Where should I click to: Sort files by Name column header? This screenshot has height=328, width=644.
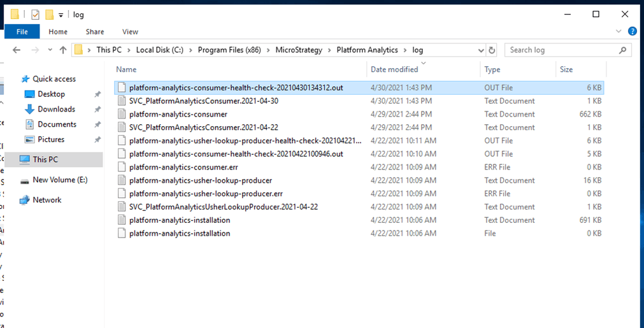[x=126, y=70]
